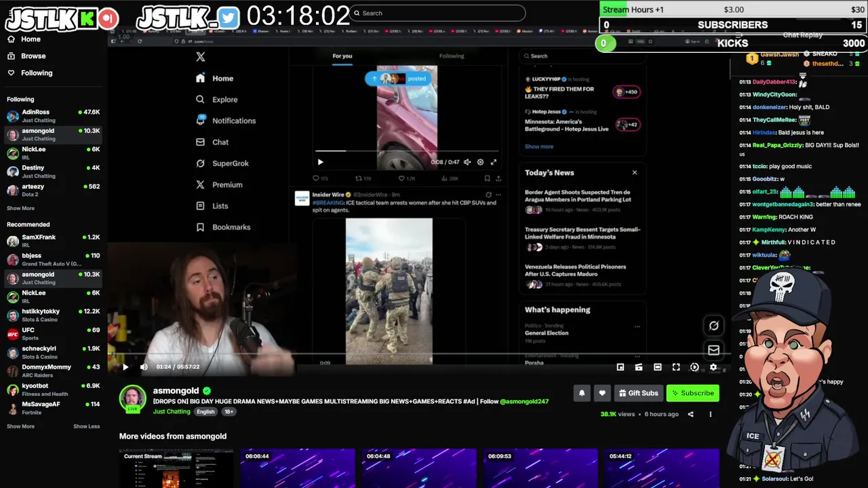The image size is (868, 488).
Task: Click the Current Stream thumbnail
Action: click(176, 468)
